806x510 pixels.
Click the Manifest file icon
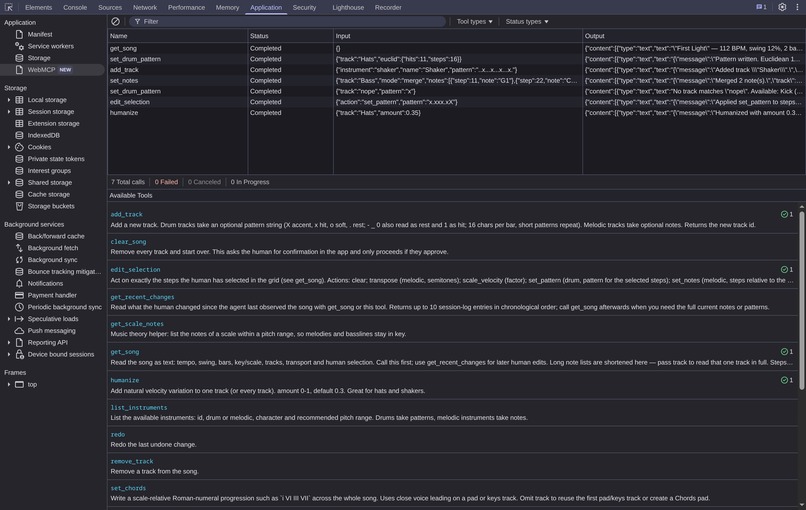(x=19, y=34)
